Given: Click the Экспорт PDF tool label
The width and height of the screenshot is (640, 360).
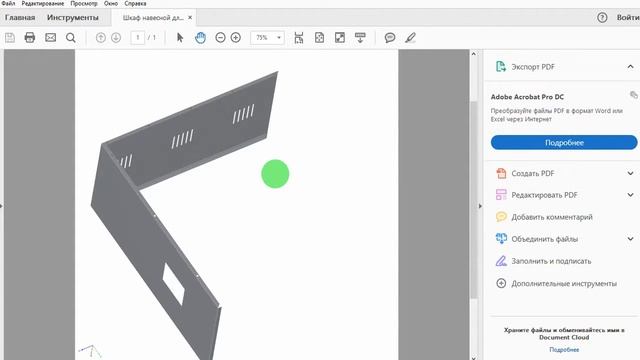Looking at the screenshot, I should [533, 67].
